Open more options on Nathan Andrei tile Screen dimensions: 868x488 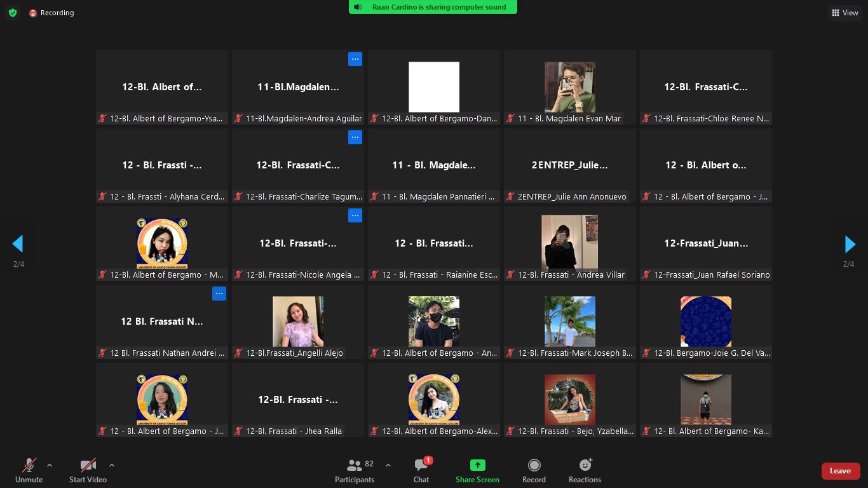(x=219, y=294)
